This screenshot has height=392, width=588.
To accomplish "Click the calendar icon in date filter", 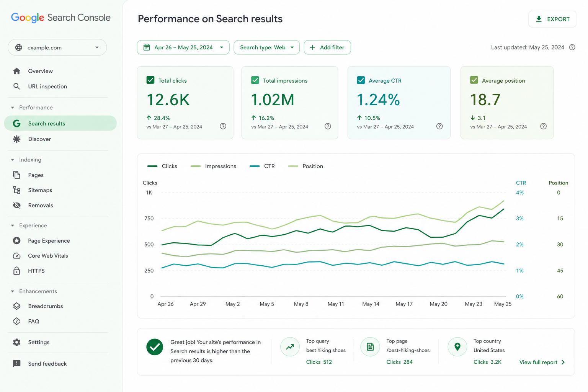I will [x=147, y=47].
